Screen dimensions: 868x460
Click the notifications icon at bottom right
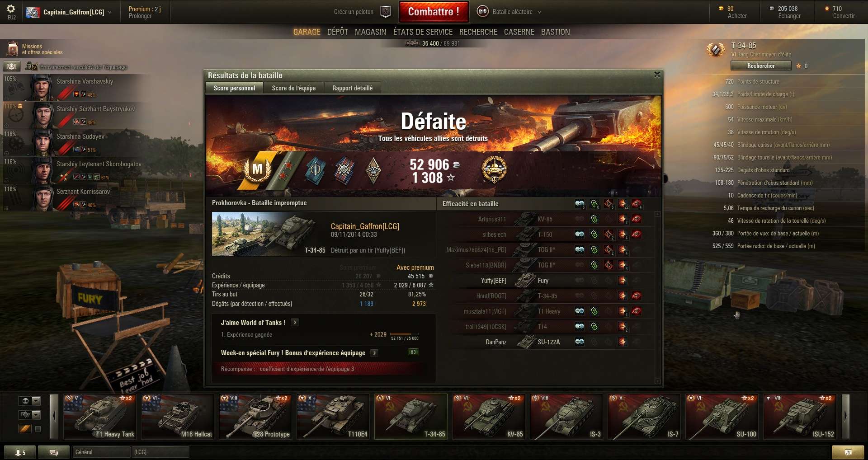click(848, 452)
